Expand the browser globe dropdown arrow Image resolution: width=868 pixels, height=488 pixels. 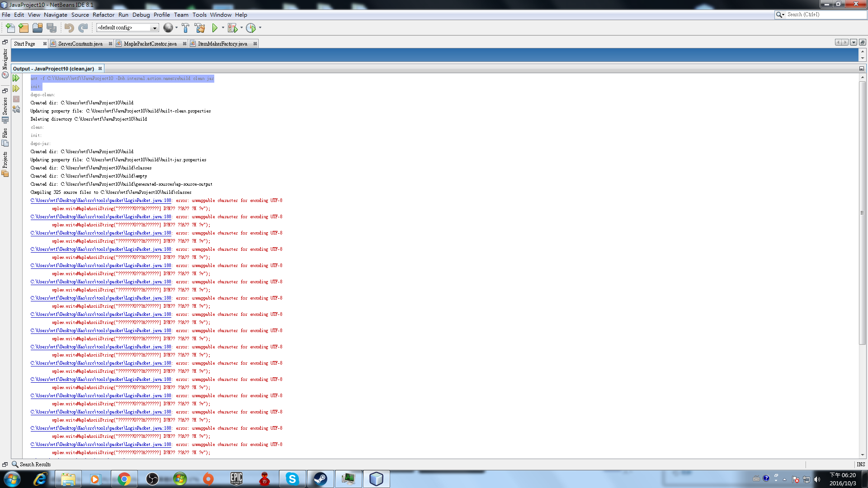[176, 28]
